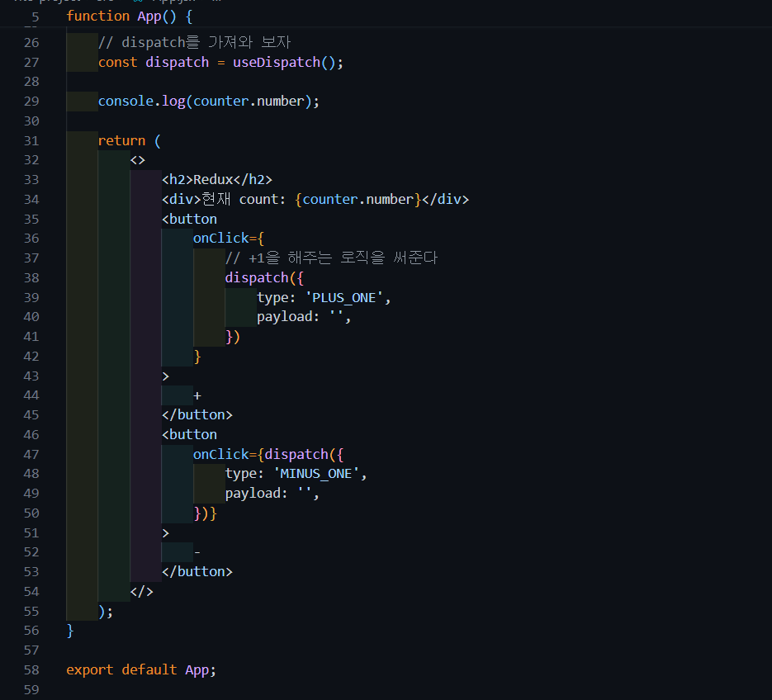The image size is (772, 700).
Task: Click the opening fragment '<>' on line 32
Action: [138, 160]
